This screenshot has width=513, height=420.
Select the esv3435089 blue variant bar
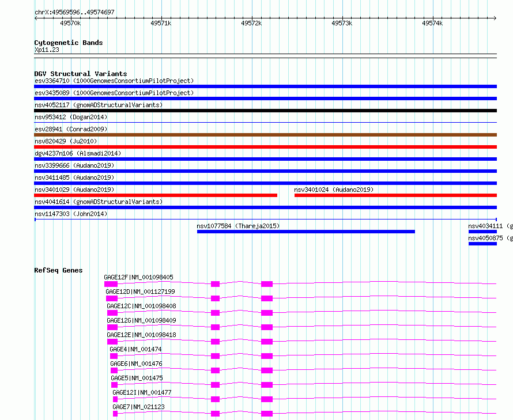click(x=265, y=99)
